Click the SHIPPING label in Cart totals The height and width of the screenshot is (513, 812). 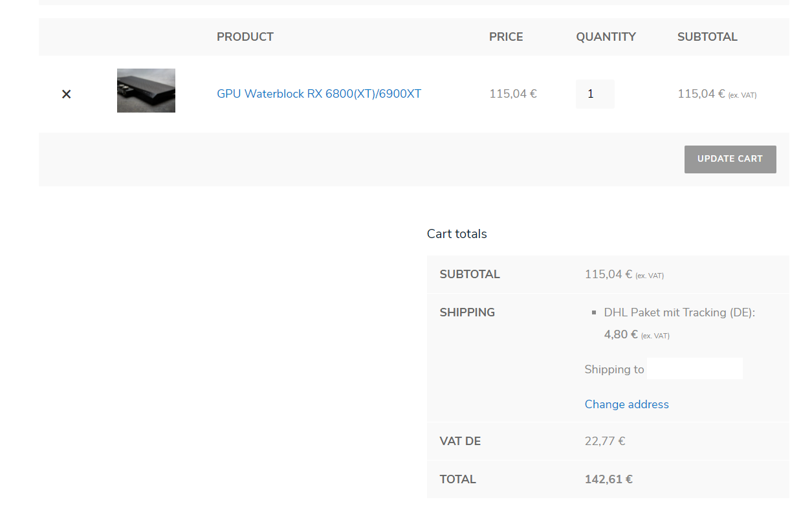tap(466, 312)
